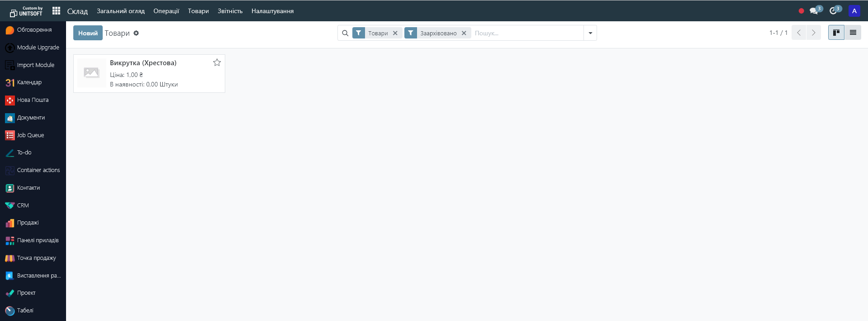Open the activities clock icon
This screenshot has width=868, height=321.
point(834,11)
